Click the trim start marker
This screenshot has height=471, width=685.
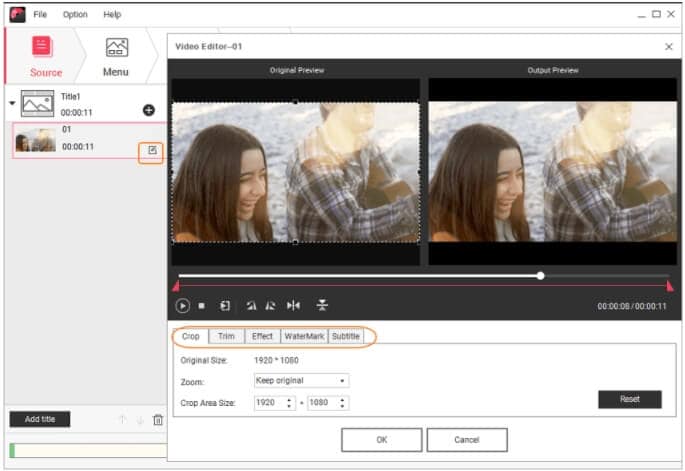pyautogui.click(x=176, y=287)
